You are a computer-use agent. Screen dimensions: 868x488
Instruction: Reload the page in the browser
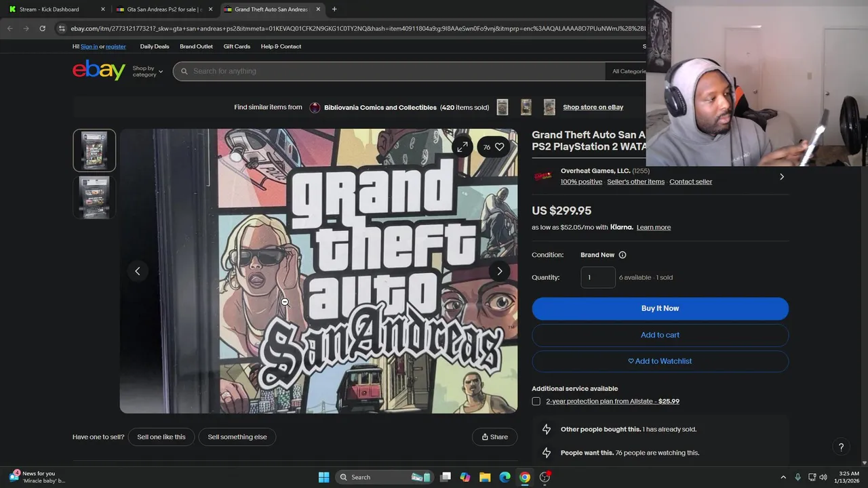(x=42, y=28)
